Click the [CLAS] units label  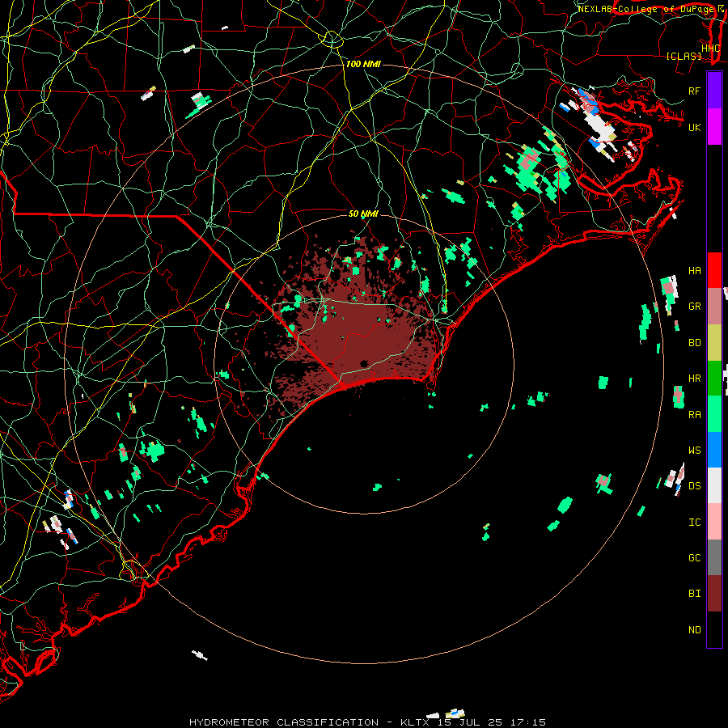tap(684, 57)
